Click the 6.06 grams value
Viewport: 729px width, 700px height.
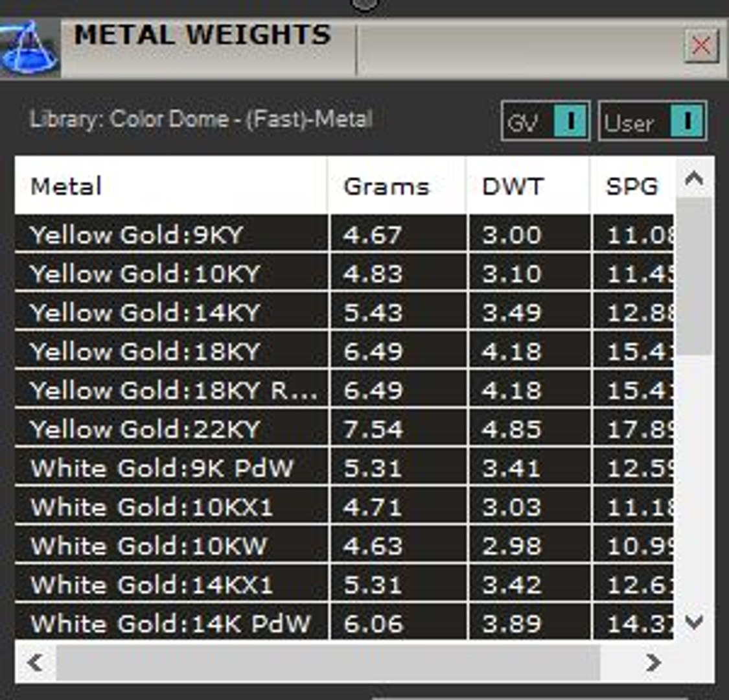[x=373, y=624]
